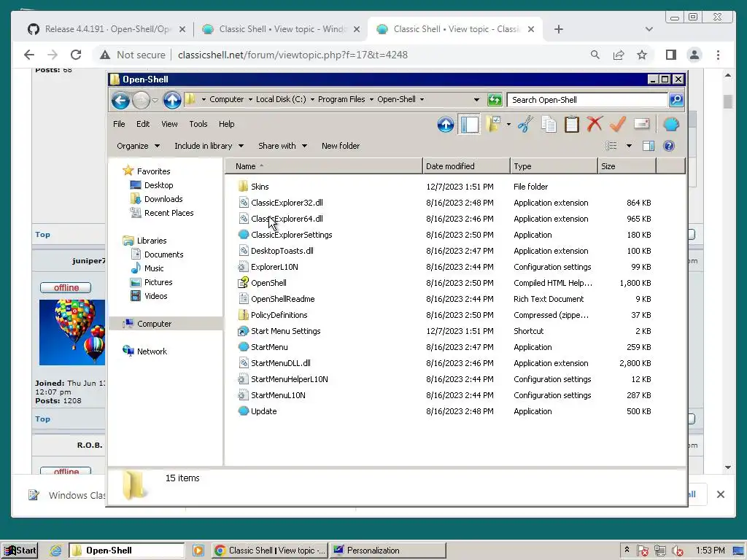Screen dimensions: 747x560
Task: Click the Internet Explorer quick launch icon
Action: [x=55, y=551]
